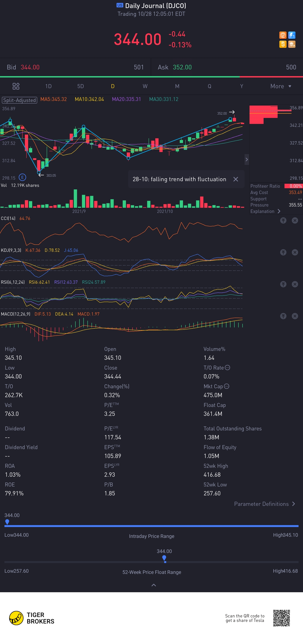
Task: Tap the 52wk High 416.68 value
Action: coord(212,474)
